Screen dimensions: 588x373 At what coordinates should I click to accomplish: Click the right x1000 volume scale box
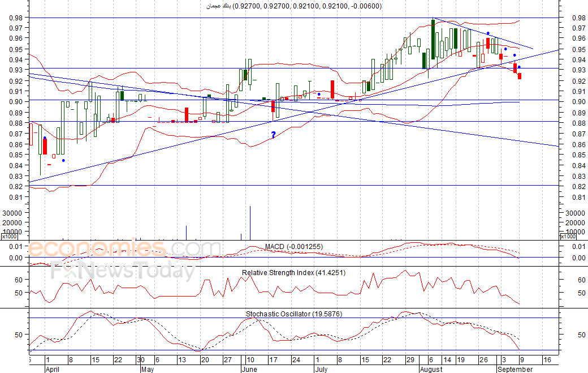coord(568,237)
